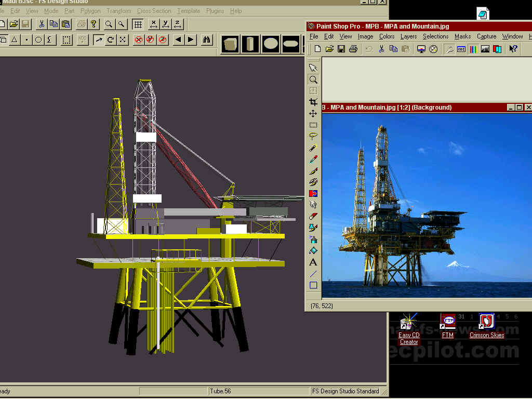532x399 pixels.
Task: Open the Plugins menu in FS Design Studio
Action: tap(215, 11)
